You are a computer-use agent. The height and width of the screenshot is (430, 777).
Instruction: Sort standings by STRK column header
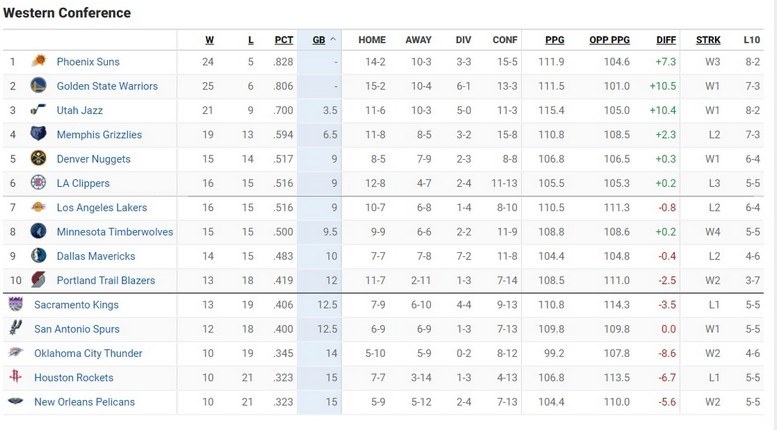[x=708, y=40]
